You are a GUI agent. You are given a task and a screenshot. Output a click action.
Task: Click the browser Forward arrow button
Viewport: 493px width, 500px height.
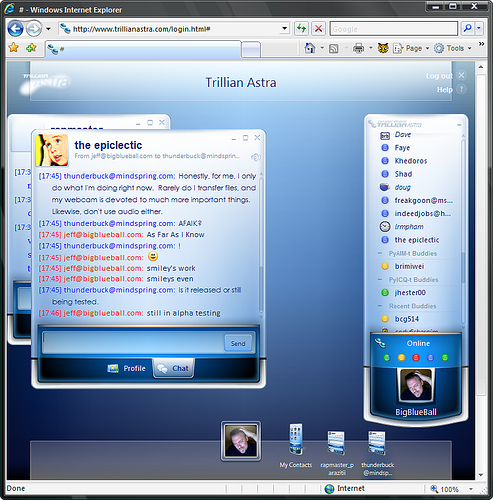34,29
